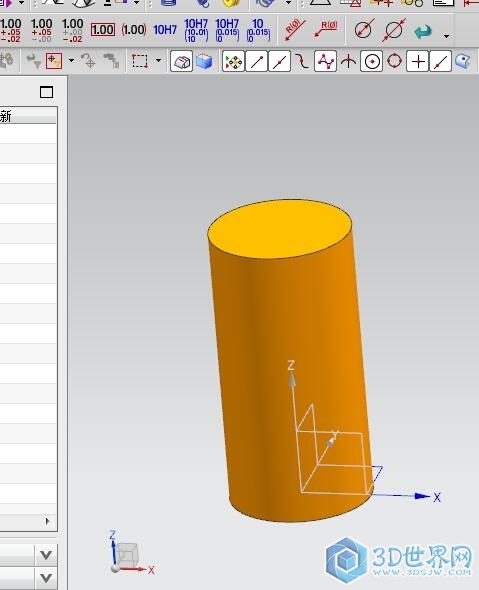Click the WCS X axis arrow handle
Image resolution: width=479 pixels, height=590 pixels.
(422, 496)
